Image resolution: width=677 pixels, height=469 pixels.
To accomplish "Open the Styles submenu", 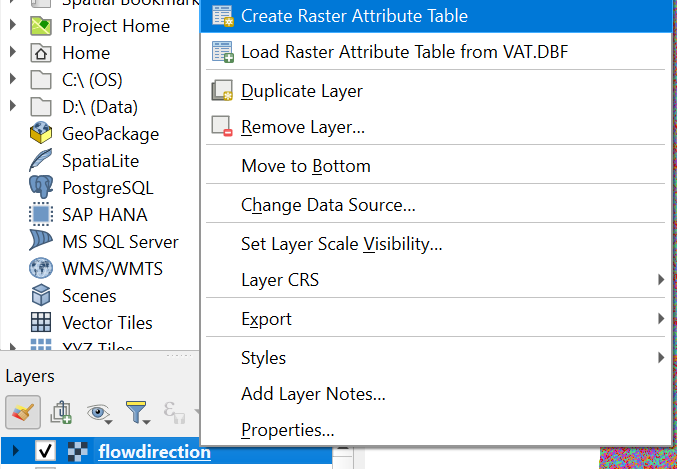I will pyautogui.click(x=436, y=358).
